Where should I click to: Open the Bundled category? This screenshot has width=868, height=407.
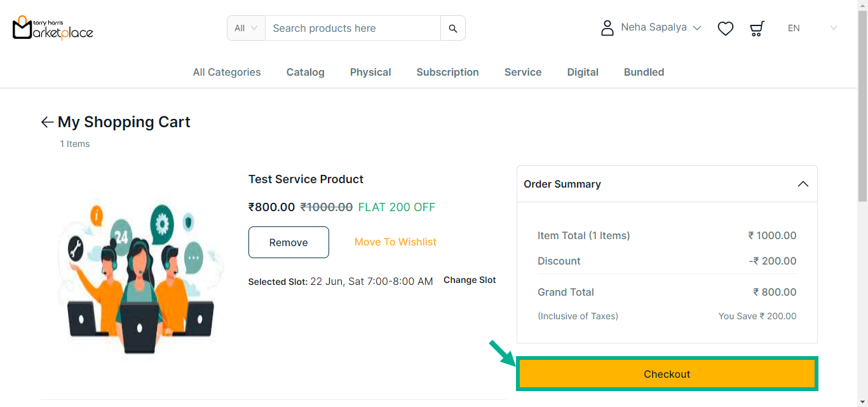pos(644,72)
